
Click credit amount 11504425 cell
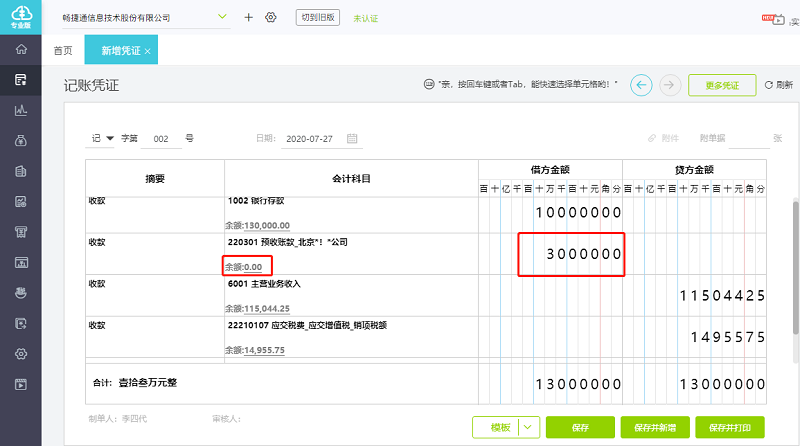point(694,296)
